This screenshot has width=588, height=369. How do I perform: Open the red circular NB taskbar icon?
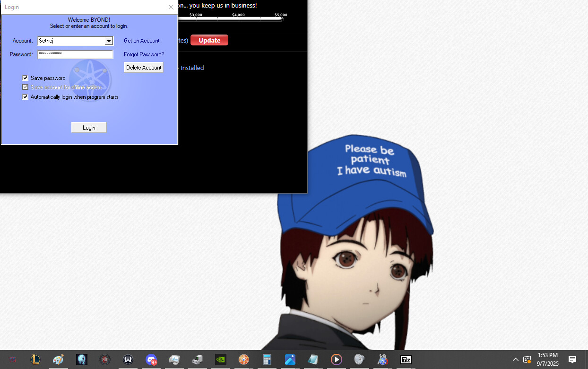pos(105,360)
